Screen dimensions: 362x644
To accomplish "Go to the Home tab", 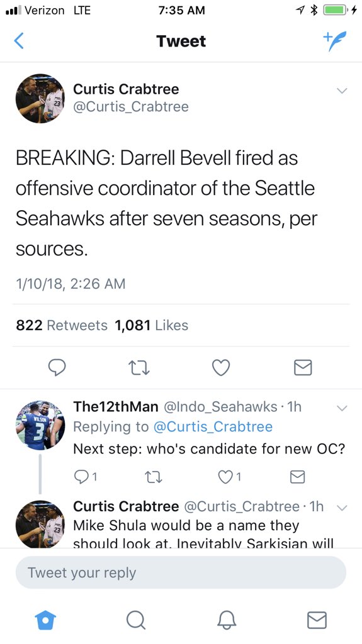I will 45,619.
